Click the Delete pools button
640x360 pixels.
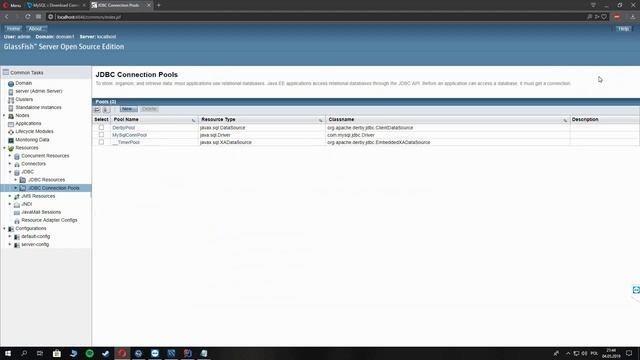pos(149,109)
